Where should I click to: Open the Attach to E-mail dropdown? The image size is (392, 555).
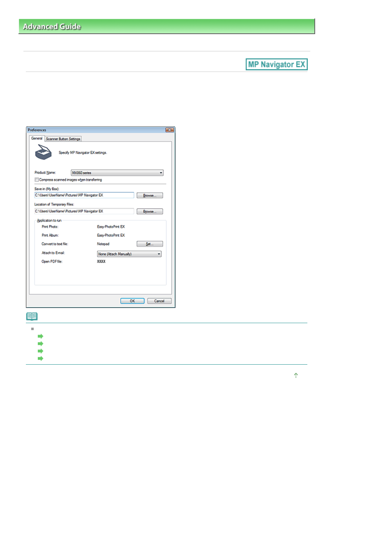coord(129,254)
